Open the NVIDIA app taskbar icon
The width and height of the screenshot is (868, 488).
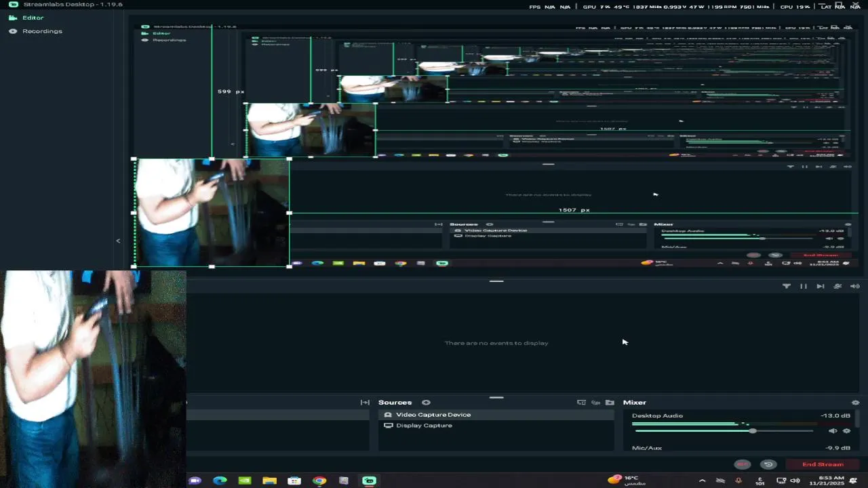(x=245, y=481)
